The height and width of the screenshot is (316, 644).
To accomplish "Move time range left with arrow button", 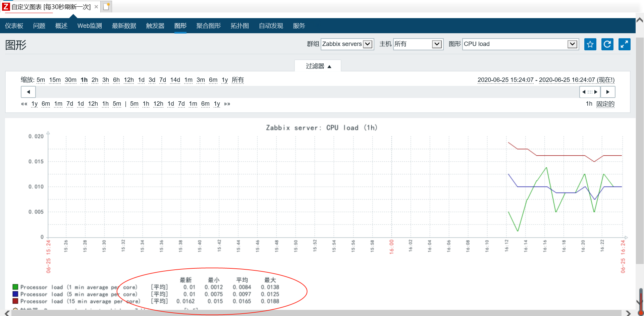I will pos(29,92).
